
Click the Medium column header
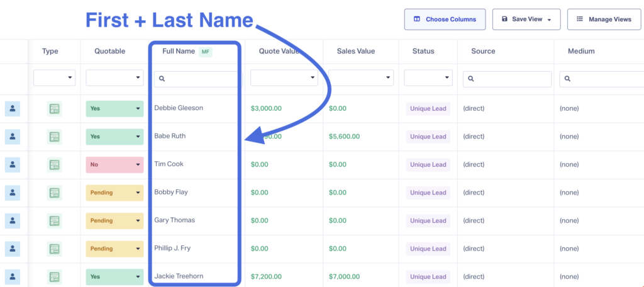[x=581, y=52]
